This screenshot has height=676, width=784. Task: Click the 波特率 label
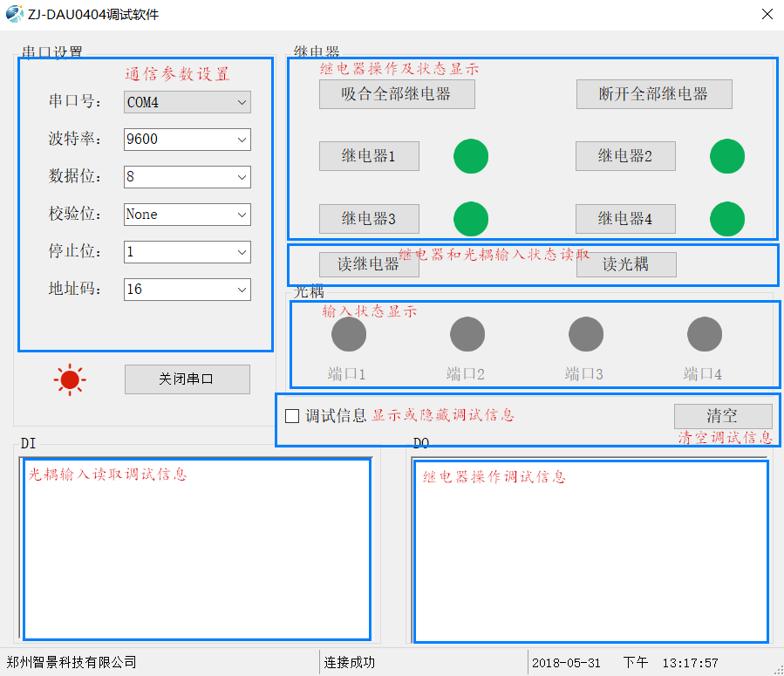74,139
